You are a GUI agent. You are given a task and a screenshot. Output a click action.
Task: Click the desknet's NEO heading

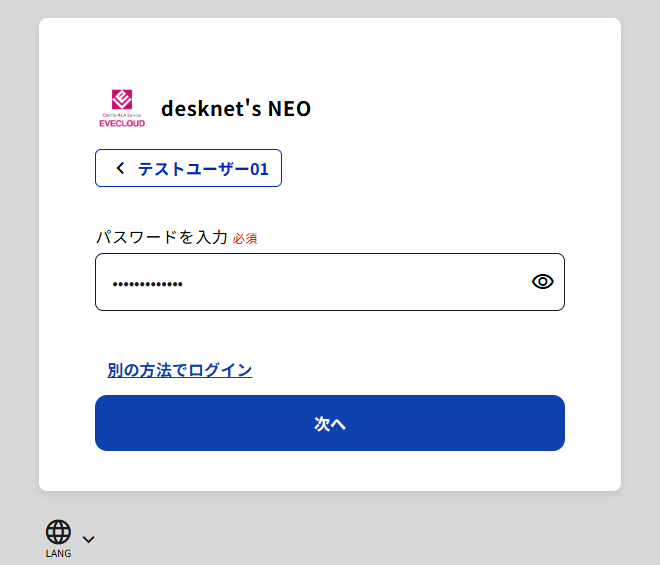pyautogui.click(x=236, y=108)
